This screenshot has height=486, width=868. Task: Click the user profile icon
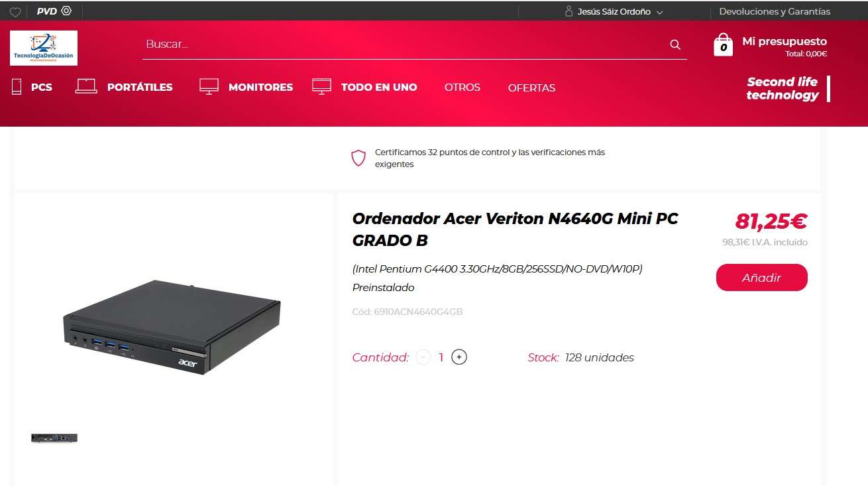[569, 11]
